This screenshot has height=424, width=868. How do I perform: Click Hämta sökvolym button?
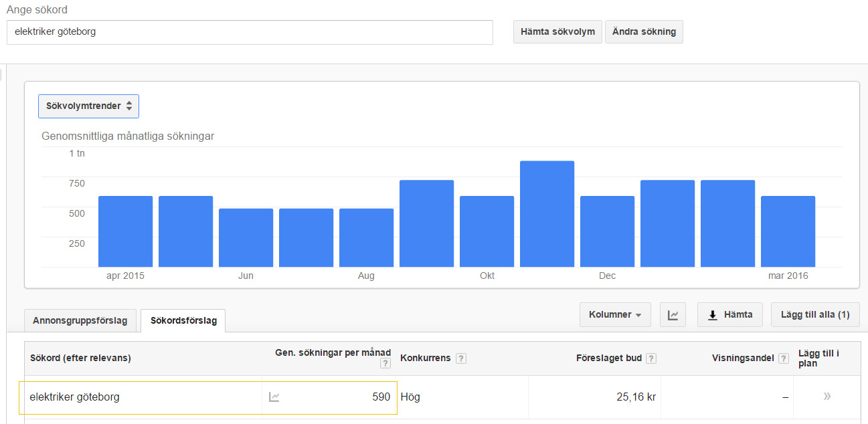557,31
